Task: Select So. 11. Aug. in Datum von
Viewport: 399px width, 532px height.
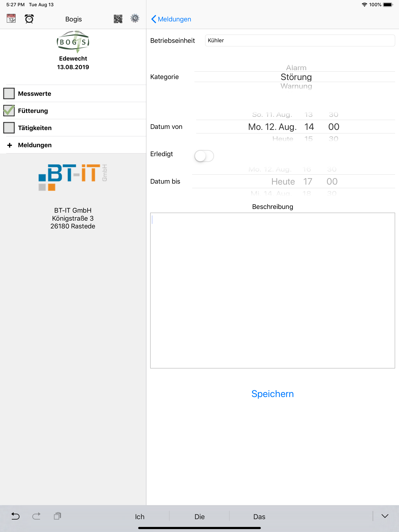Action: (272, 115)
